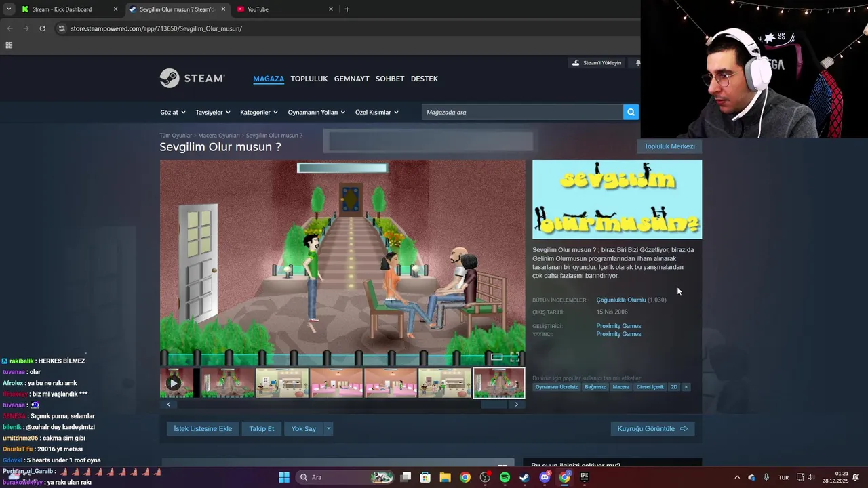Click the Steam logo

(192, 79)
